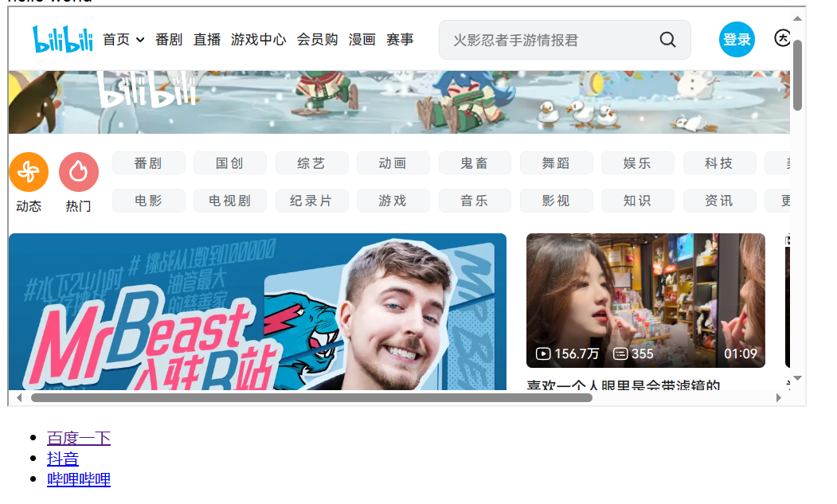Select the 综艺 category chip
837x504 pixels.
tap(311, 163)
